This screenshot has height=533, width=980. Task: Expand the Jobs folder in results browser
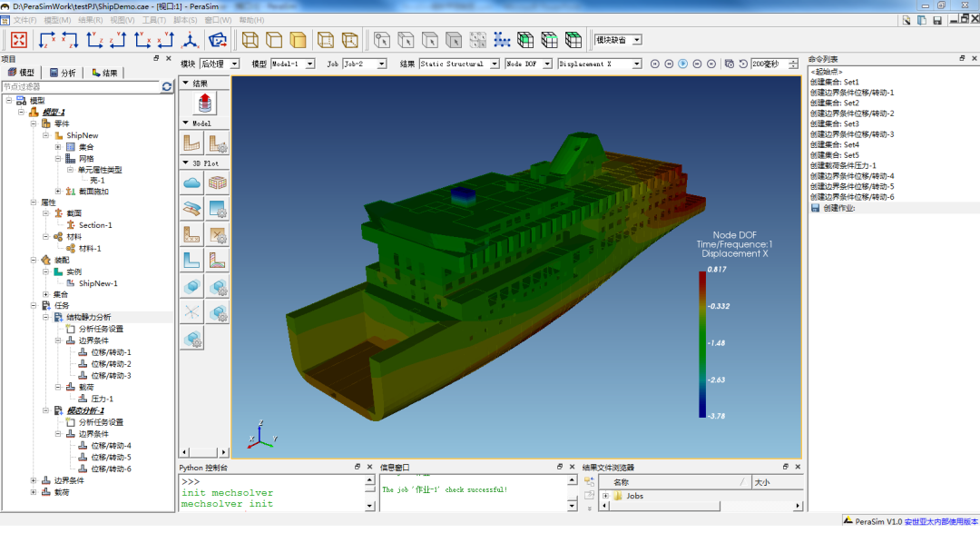[605, 496]
